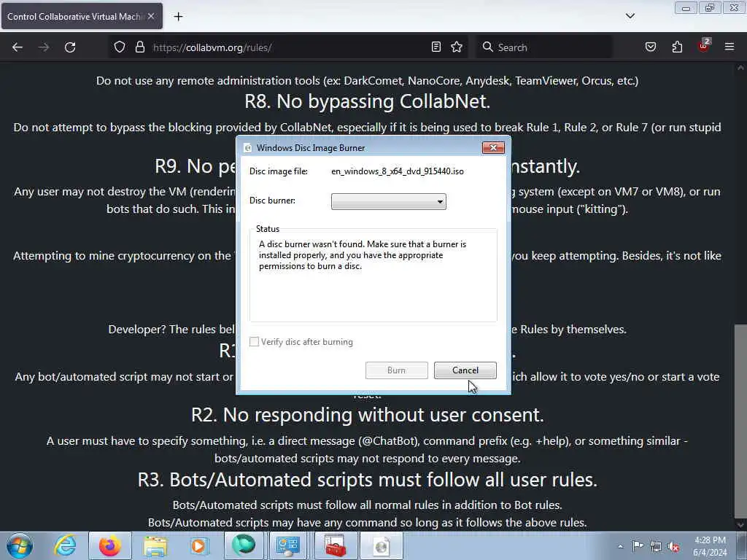Click the green round app icon in taskbar
Screen dimensions: 747x560
click(244, 546)
